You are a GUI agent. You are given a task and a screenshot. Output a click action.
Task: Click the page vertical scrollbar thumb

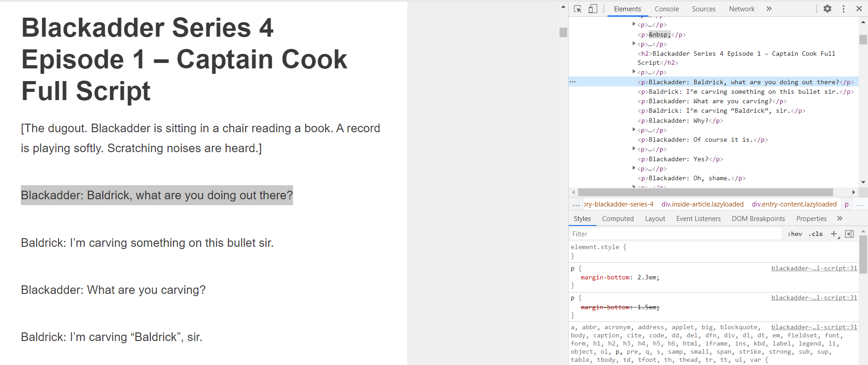[x=563, y=32]
